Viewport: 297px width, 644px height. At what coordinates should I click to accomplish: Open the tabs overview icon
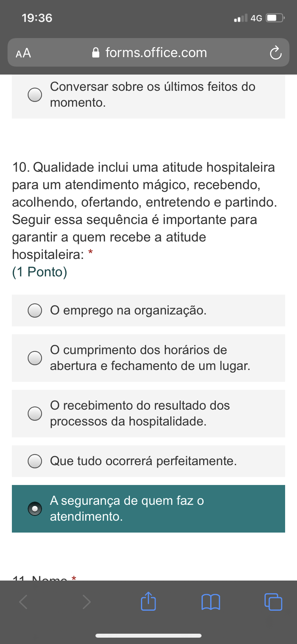pyautogui.click(x=273, y=602)
